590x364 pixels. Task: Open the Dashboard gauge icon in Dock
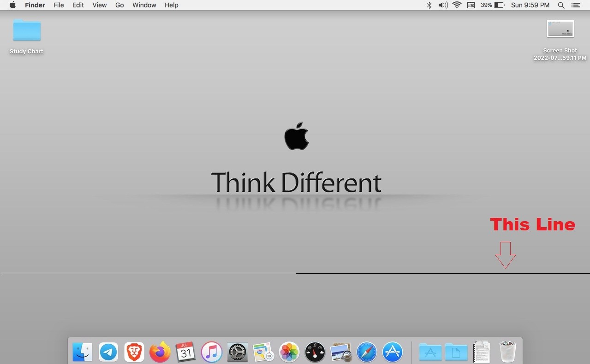(315, 352)
